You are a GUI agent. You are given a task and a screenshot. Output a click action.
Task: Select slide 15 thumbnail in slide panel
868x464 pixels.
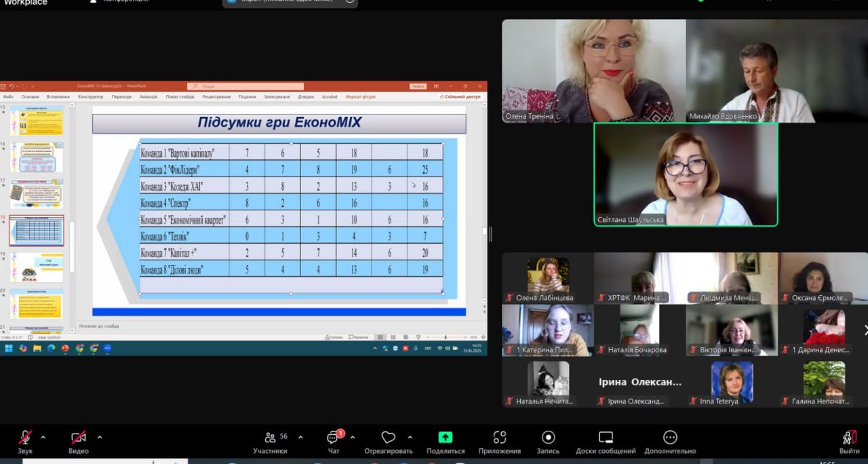pyautogui.click(x=37, y=121)
